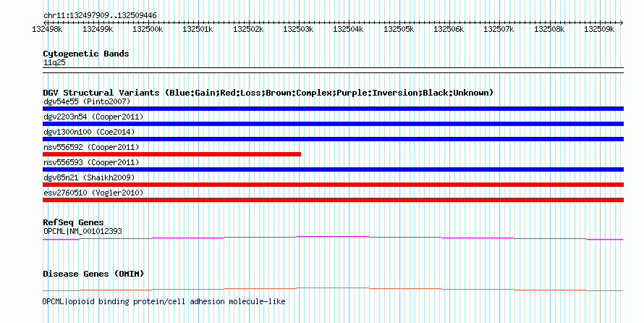
Task: Open variant label dgv2203n54 (Cooper2011)
Action: (93, 117)
